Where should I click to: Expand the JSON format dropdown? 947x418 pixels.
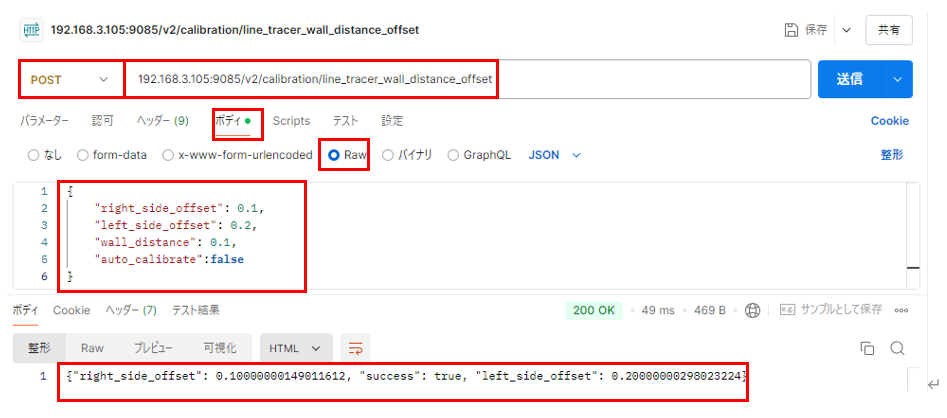(x=554, y=155)
